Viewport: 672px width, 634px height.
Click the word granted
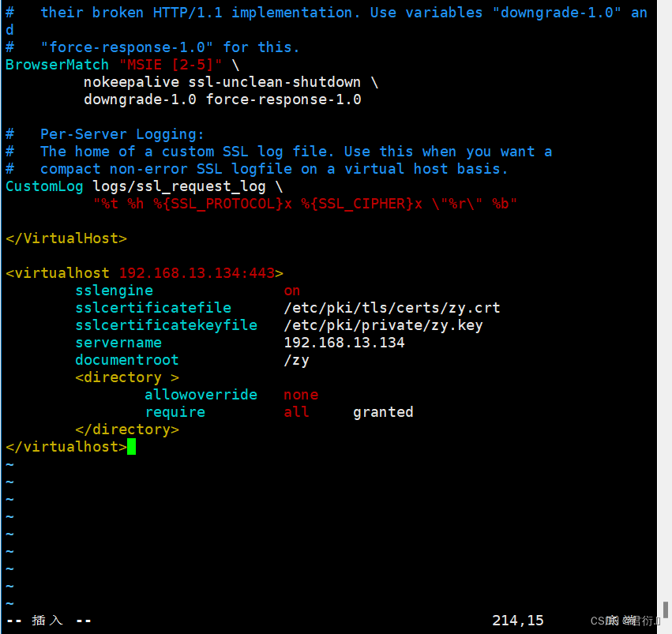tap(383, 412)
